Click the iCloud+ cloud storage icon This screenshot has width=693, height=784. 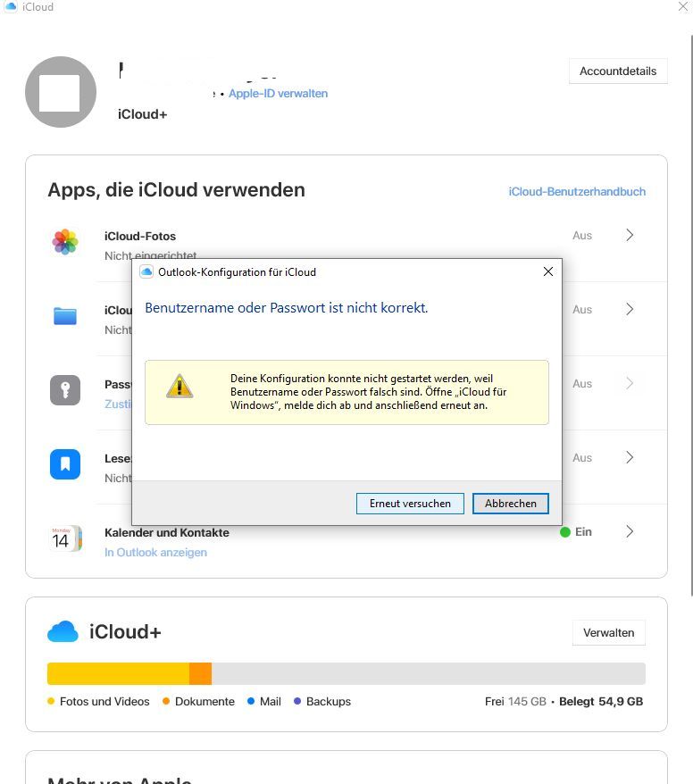[63, 632]
